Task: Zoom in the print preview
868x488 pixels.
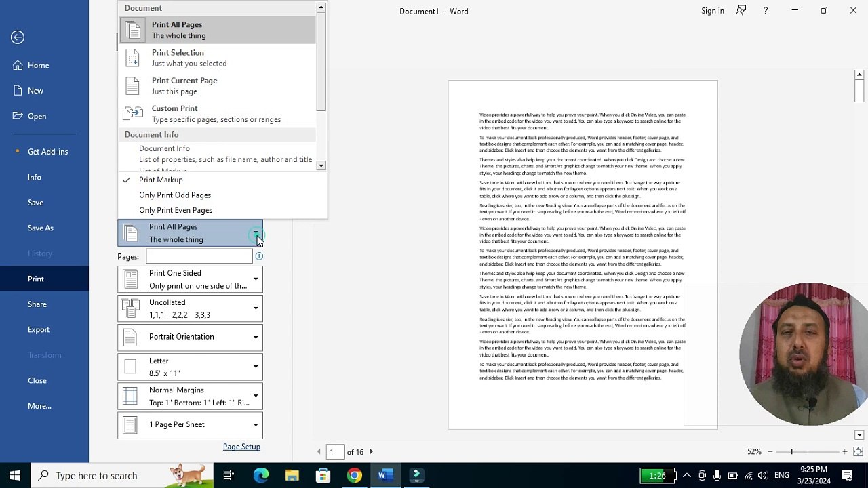Action: [844, 451]
